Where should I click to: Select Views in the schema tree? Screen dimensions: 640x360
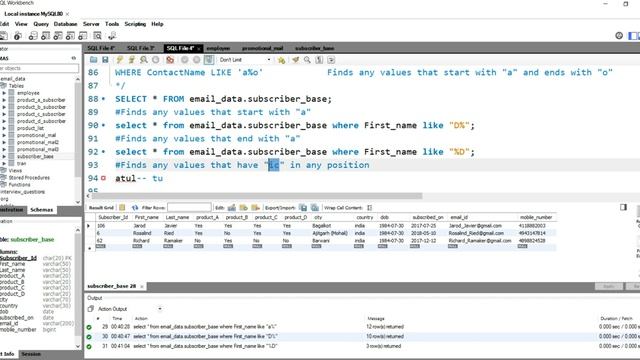click(15, 171)
